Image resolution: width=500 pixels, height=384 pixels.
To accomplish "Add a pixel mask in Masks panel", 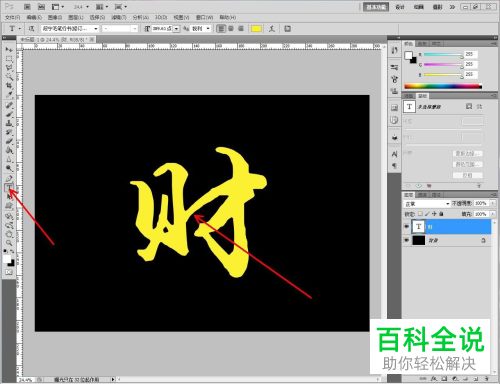I will pyautogui.click(x=469, y=106).
